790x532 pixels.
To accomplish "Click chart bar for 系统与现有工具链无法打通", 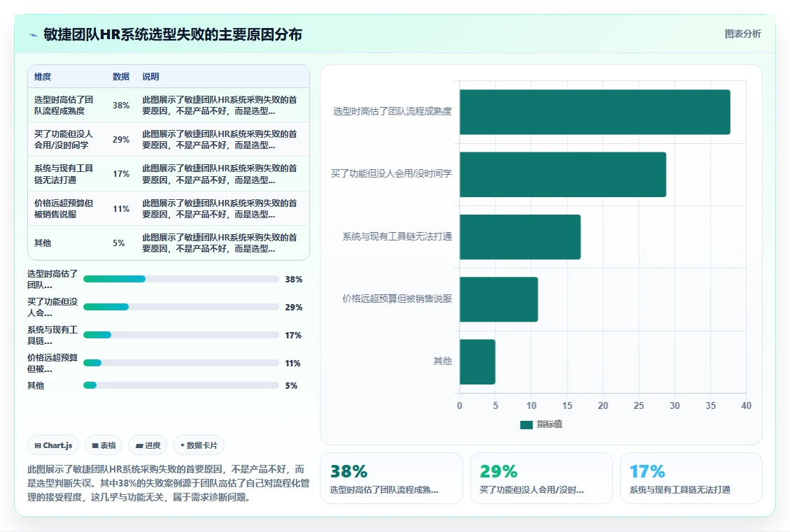I will coord(520,236).
